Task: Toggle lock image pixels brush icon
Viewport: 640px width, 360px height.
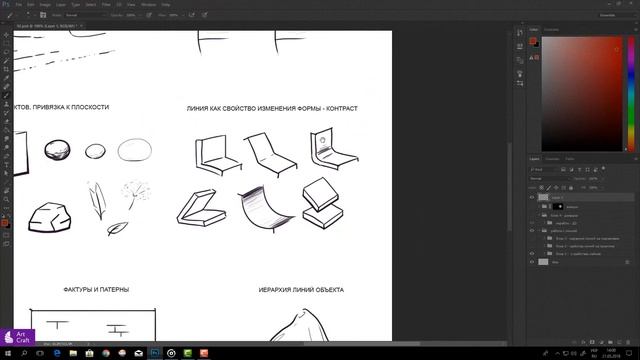Action: pyautogui.click(x=549, y=188)
